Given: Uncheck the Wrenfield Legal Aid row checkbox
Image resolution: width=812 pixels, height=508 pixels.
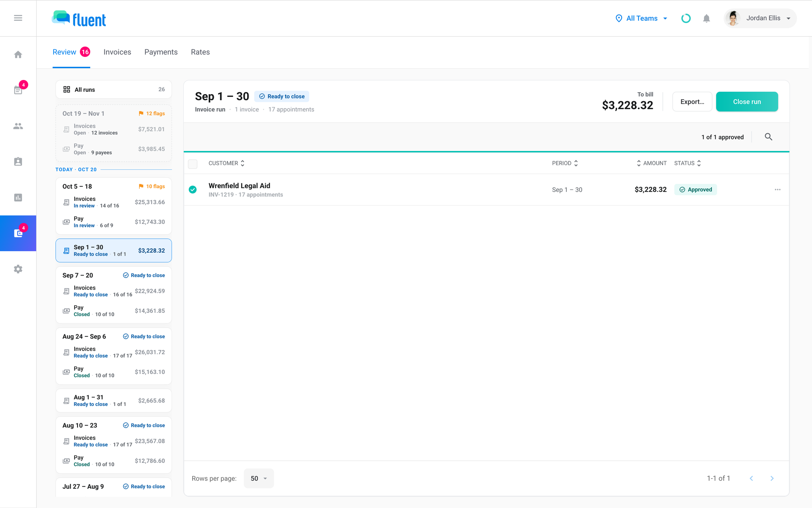Looking at the screenshot, I should [193, 190].
